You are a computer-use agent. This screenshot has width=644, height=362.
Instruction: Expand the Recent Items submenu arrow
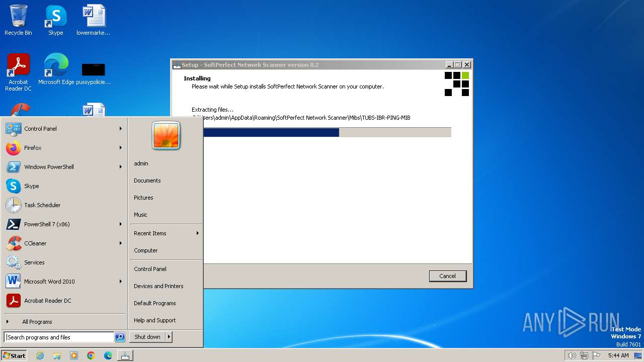(x=198, y=233)
